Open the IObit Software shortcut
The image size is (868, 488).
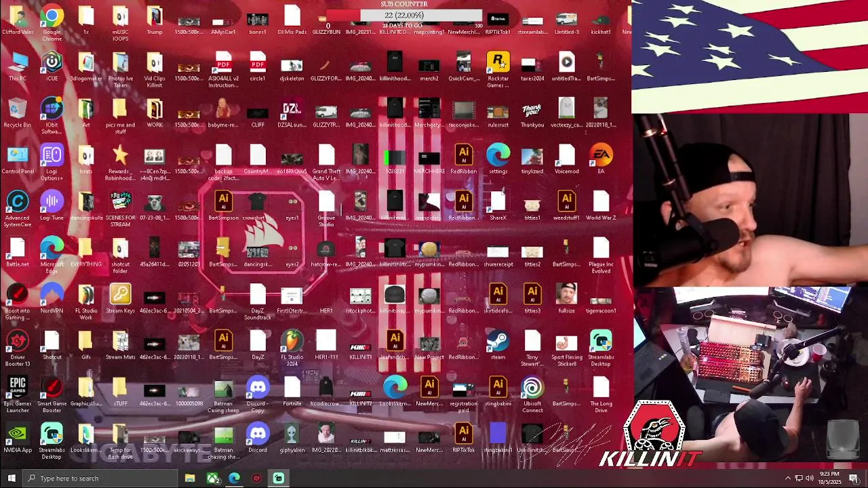point(52,115)
